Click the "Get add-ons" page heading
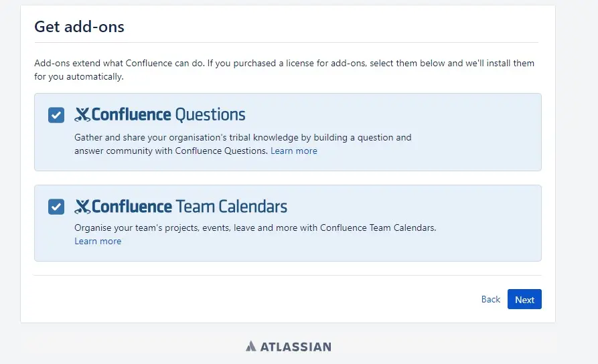The width and height of the screenshot is (598, 364). click(79, 27)
